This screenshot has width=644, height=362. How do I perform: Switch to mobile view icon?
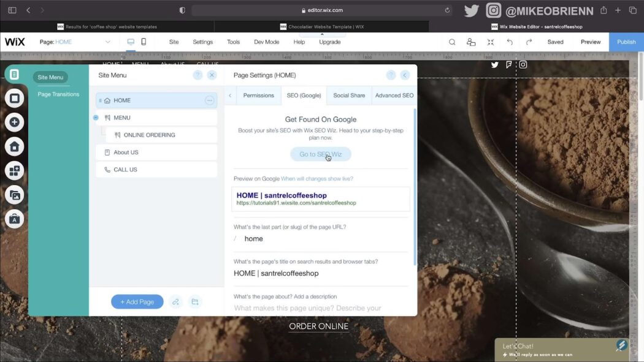tap(144, 42)
